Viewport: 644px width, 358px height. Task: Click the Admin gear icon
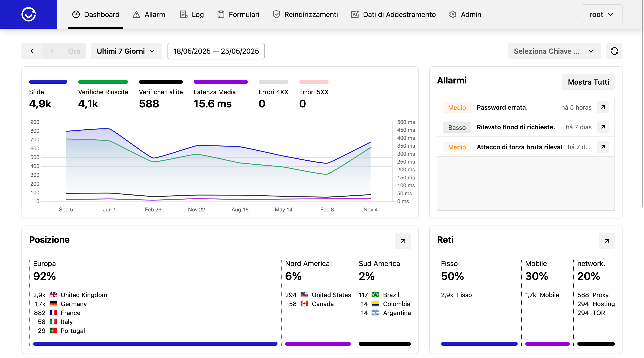point(453,15)
